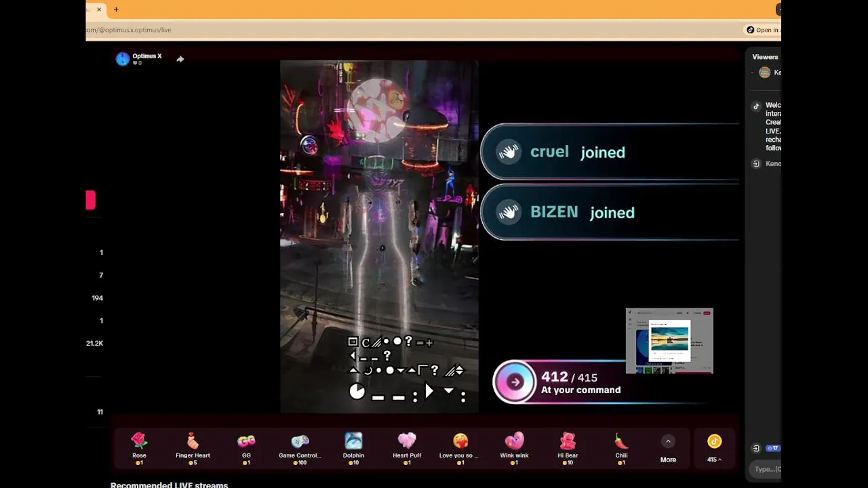Click the Recommended LIVE streams heading

point(169,485)
